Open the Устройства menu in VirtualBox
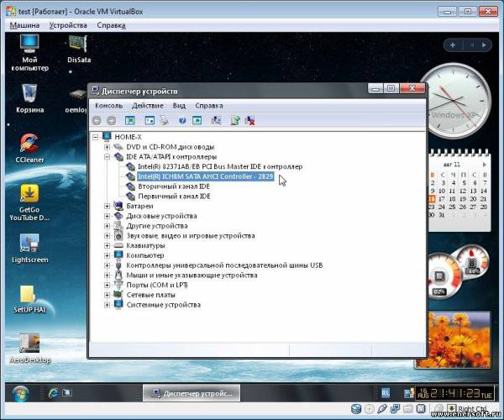504x420 pixels. tap(68, 25)
